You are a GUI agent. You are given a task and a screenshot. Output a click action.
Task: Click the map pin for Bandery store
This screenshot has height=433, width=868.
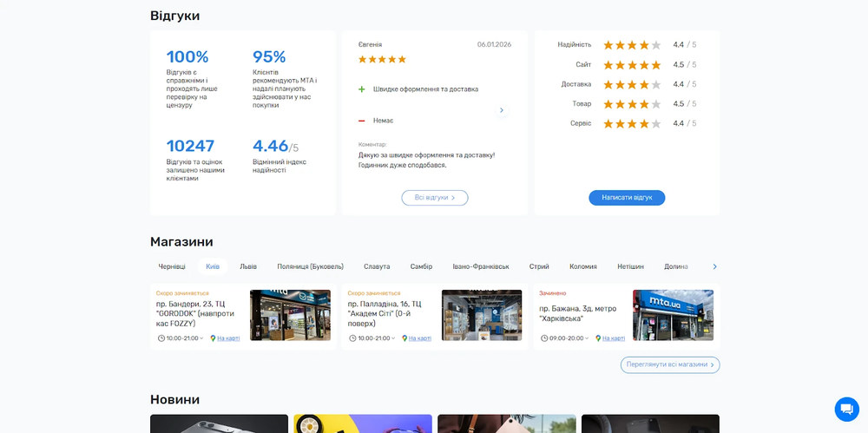click(213, 338)
